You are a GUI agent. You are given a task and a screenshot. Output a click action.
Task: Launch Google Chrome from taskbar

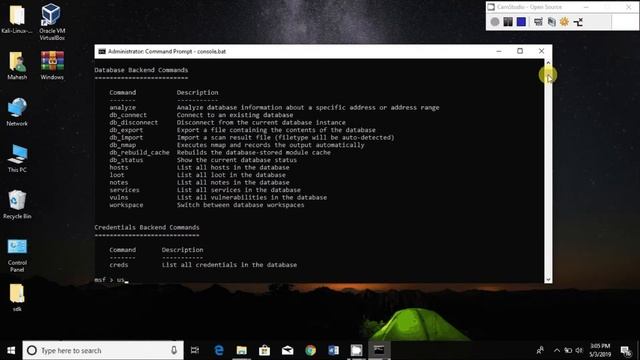[310, 350]
